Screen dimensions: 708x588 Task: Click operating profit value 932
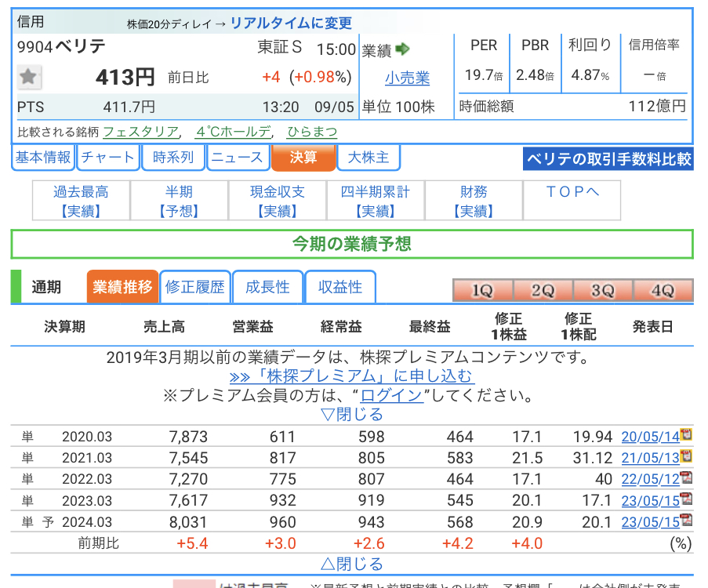[x=283, y=501]
